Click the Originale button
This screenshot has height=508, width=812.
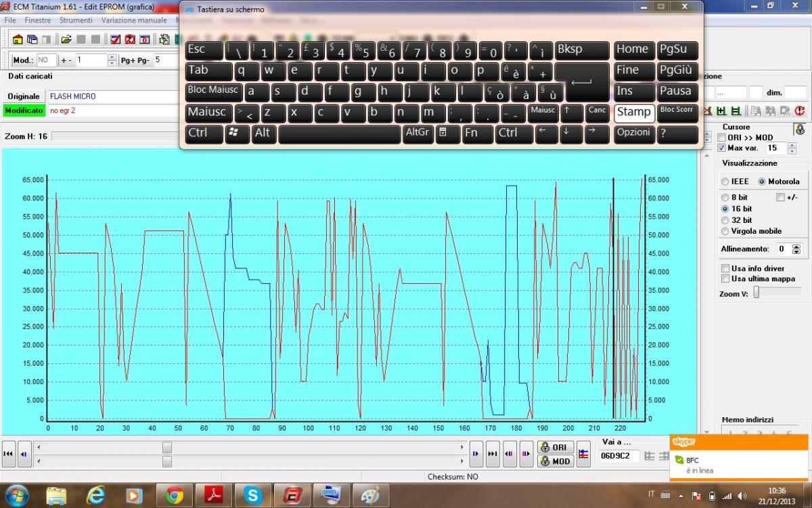24,96
